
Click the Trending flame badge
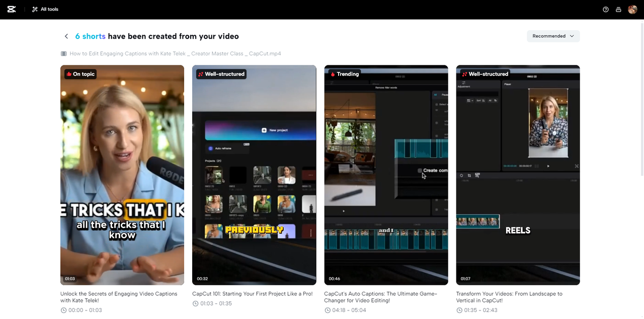(x=344, y=74)
